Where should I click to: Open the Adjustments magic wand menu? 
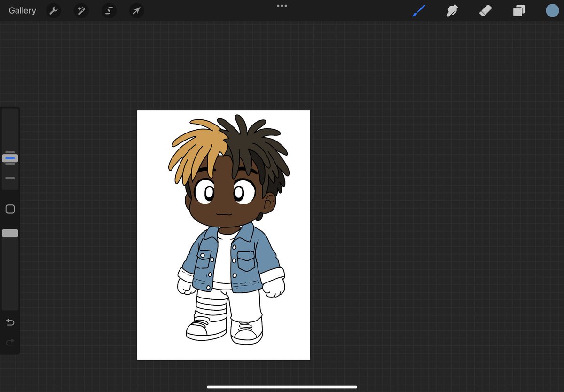point(81,10)
